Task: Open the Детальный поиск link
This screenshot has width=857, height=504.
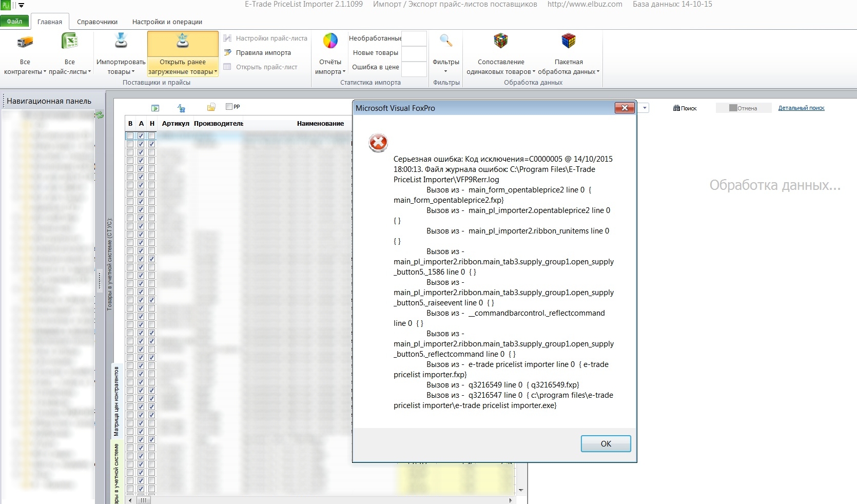Action: point(801,108)
